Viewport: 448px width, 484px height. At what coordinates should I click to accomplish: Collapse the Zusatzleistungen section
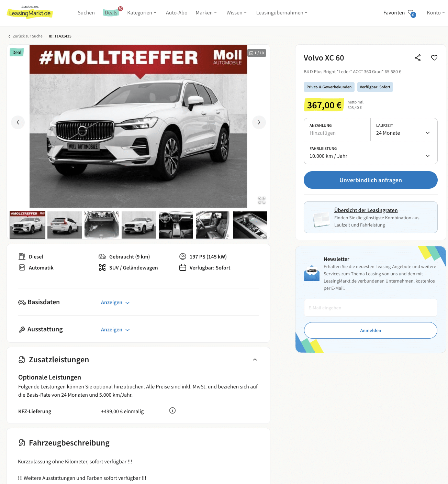tap(255, 360)
